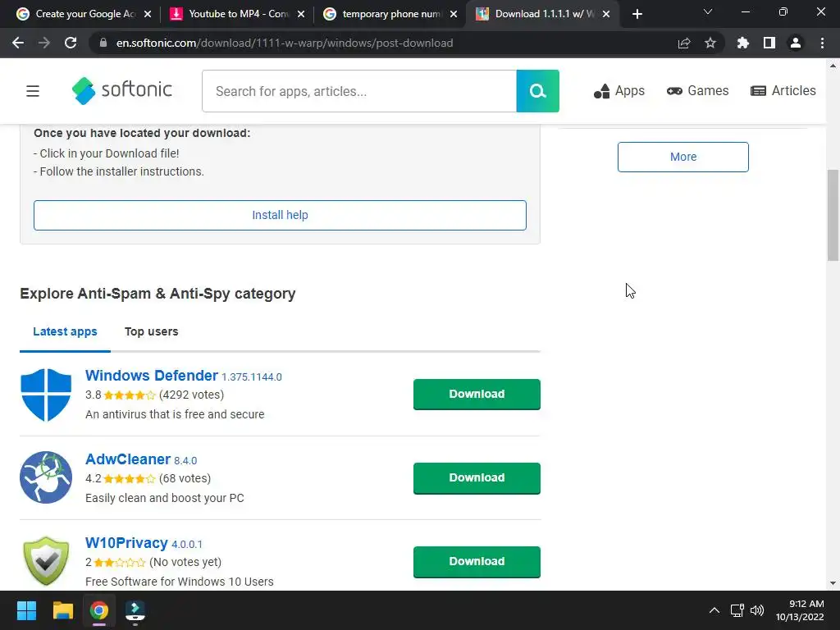Open the clock showing 9:12 AM
The width and height of the screenshot is (840, 630).
point(800,610)
